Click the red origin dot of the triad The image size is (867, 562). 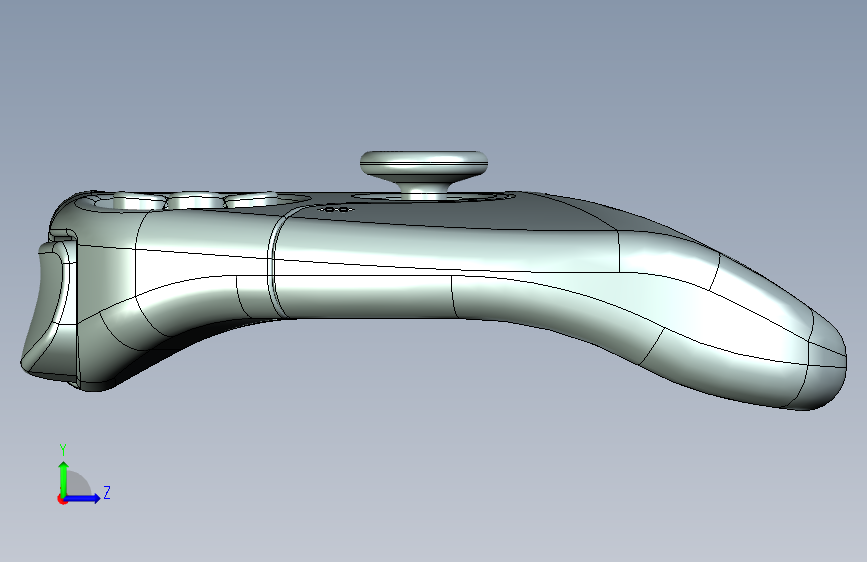click(x=62, y=499)
